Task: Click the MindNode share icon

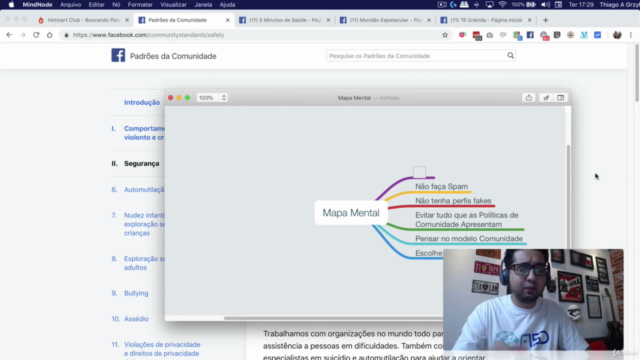Action: tap(529, 98)
